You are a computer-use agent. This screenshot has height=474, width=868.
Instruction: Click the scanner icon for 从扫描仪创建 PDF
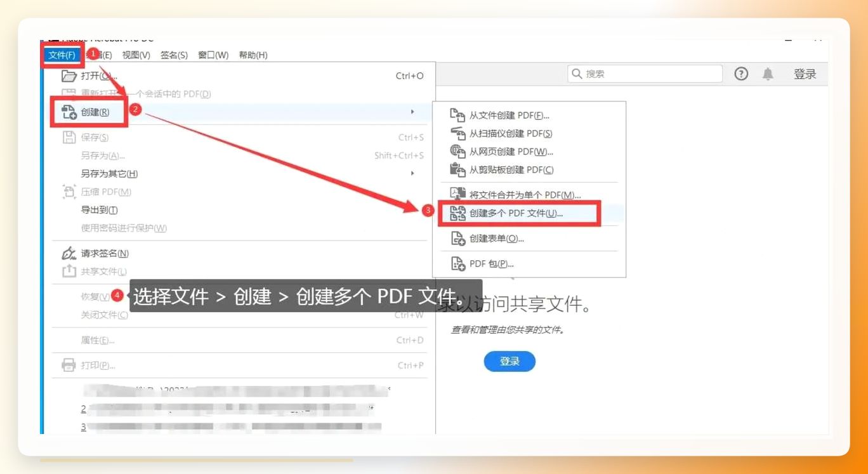[x=457, y=133]
